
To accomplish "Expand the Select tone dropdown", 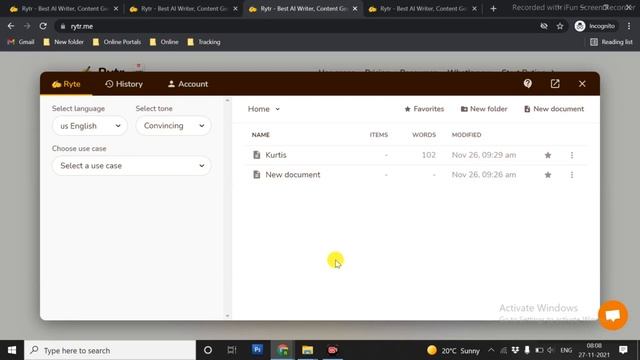I will [x=173, y=126].
